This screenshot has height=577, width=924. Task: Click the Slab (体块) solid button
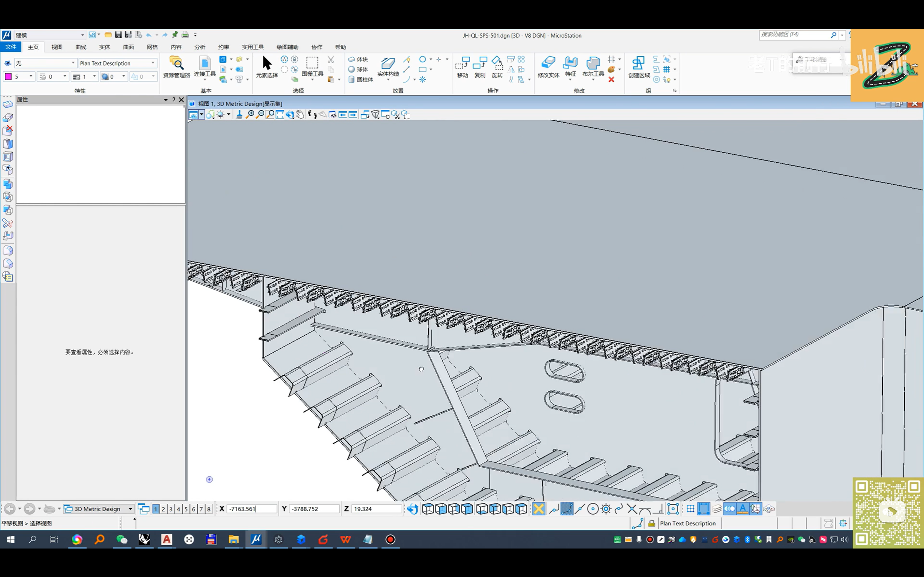(358, 59)
